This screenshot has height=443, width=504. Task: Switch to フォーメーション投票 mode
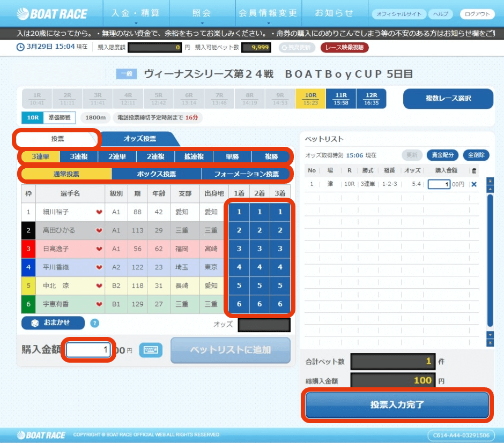tap(246, 174)
